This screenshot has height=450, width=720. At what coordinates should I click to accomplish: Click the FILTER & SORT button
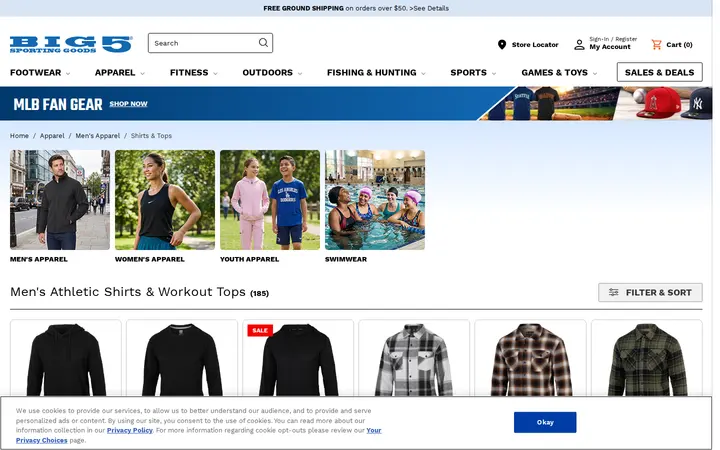[x=650, y=292]
